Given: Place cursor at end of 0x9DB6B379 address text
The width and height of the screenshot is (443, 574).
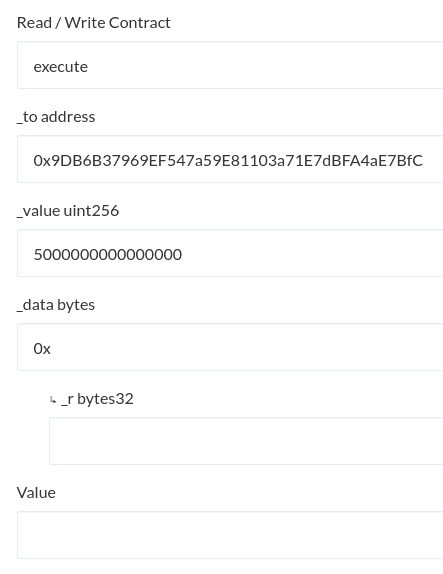Looking at the screenshot, I should point(423,161).
